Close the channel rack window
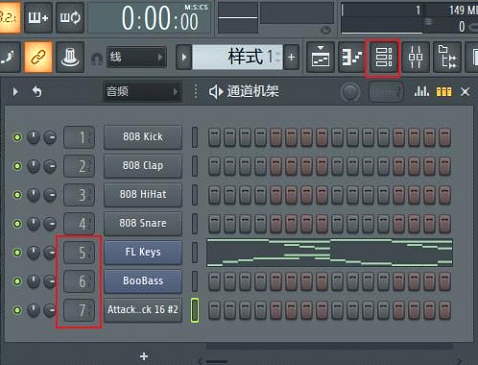The image size is (478, 365). tap(465, 91)
